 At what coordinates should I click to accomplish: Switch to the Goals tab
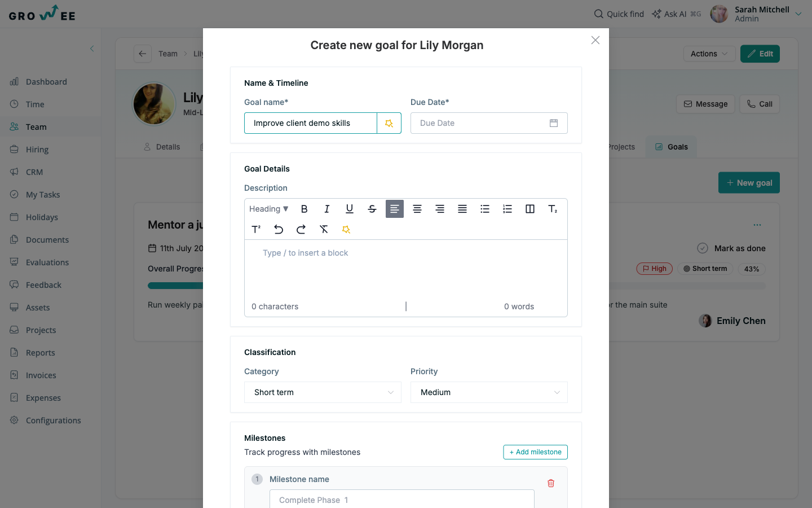click(x=671, y=147)
